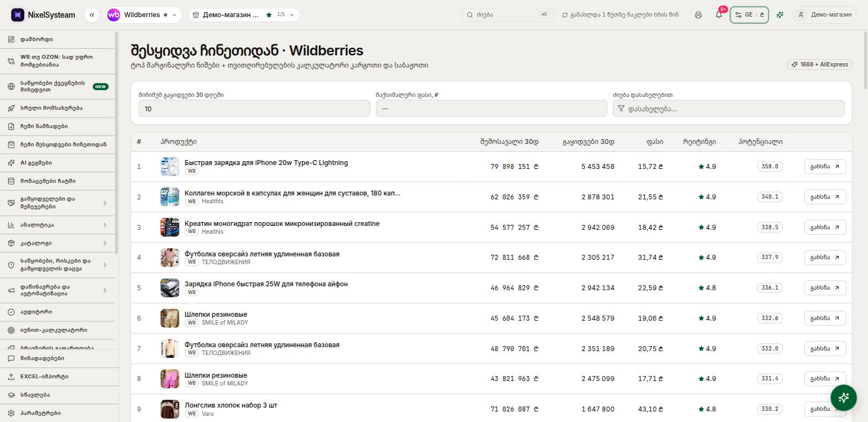Viewport: 868px width, 422px height.
Task: Open the Wildberries marketplace dropdown
Action: tap(144, 15)
